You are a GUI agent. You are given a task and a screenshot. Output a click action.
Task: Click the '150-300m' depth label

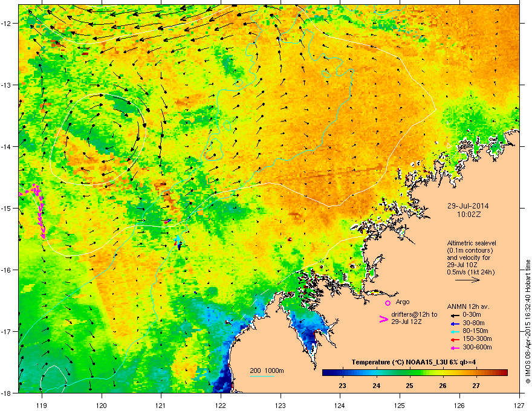tap(477, 338)
